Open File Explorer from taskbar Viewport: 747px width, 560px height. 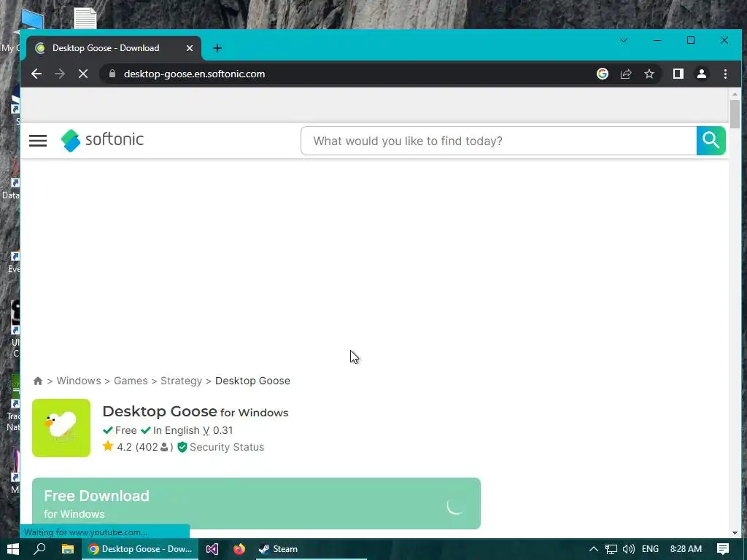pos(68,549)
